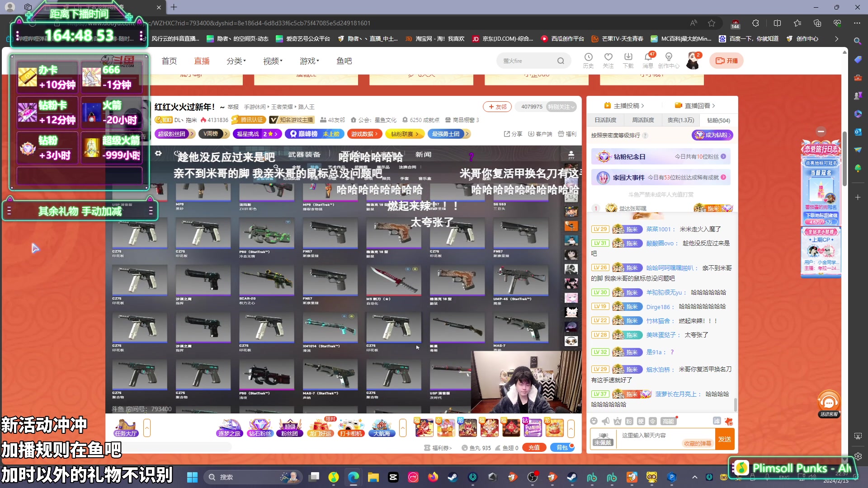Switch to the 贵宾(1.3万) tab
The width and height of the screenshot is (868, 488).
click(x=680, y=120)
